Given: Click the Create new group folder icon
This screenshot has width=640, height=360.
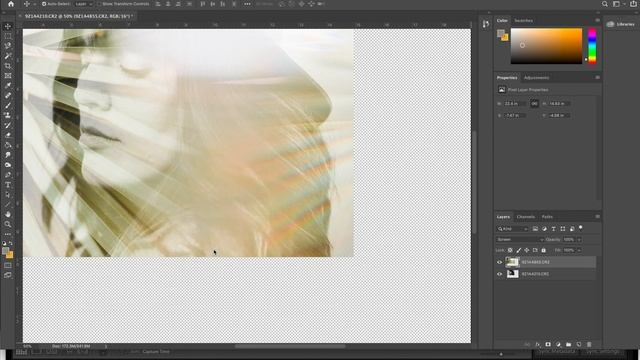Looking at the screenshot, I should [x=568, y=344].
